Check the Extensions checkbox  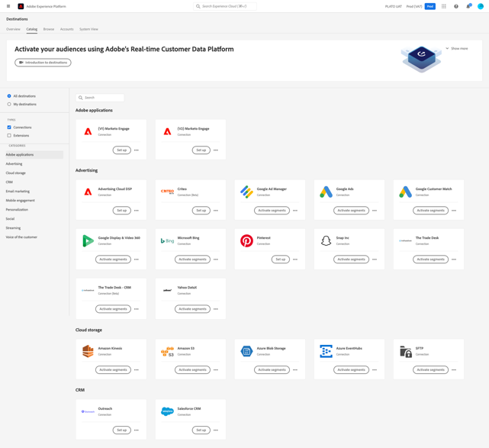pos(9,136)
